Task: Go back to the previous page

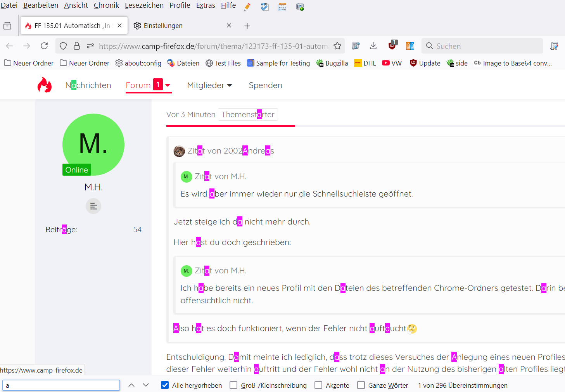Action: 9,46
